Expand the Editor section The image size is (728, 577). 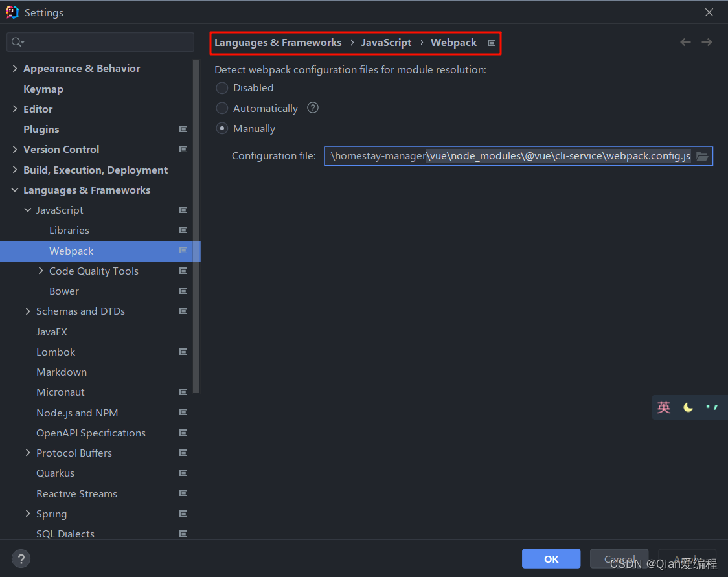pyautogui.click(x=15, y=109)
